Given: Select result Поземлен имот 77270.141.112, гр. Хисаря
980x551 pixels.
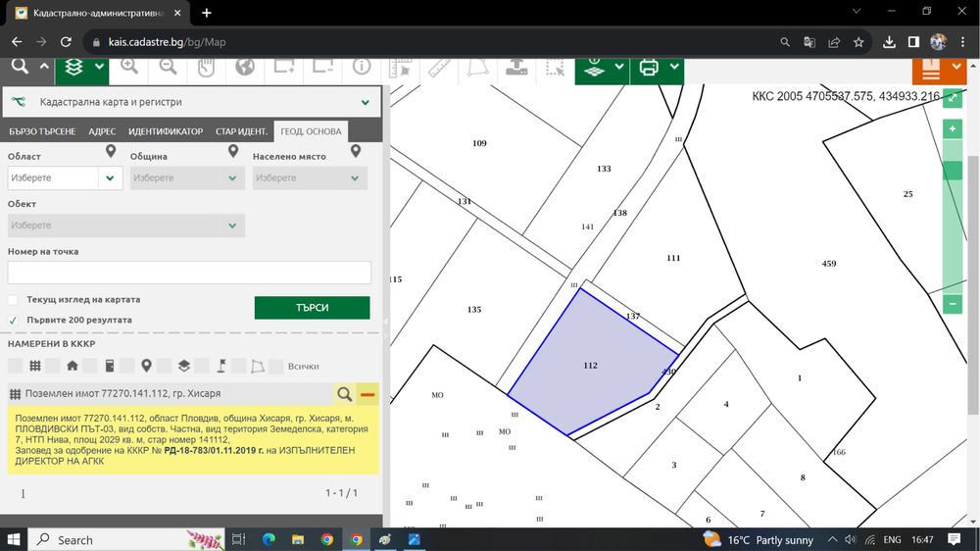Looking at the screenshot, I should coord(122,394).
